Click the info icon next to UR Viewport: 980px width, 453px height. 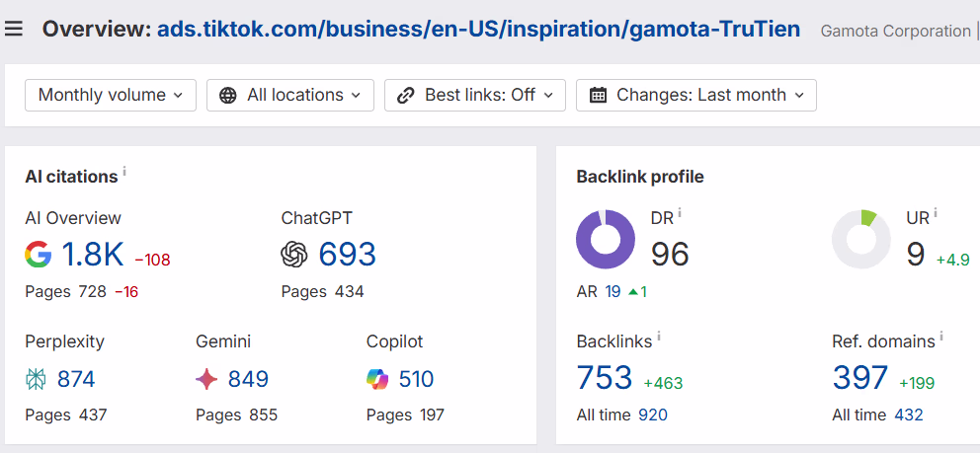(936, 213)
